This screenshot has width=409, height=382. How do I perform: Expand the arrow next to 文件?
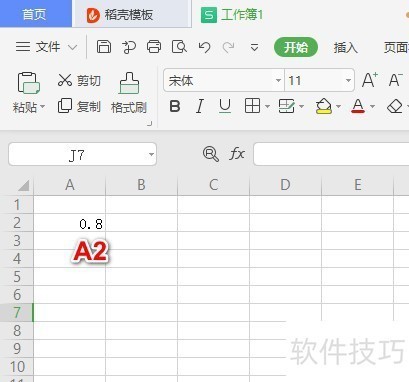pos(72,47)
